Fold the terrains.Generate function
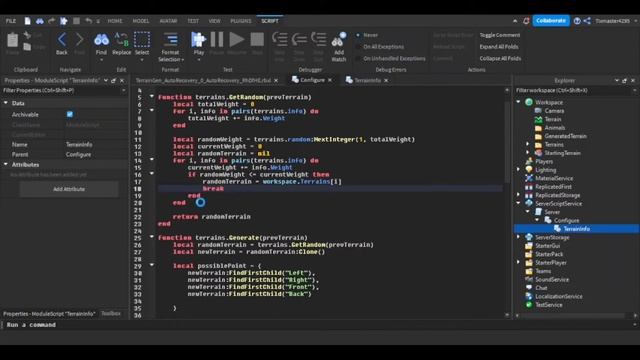The image size is (640, 360). coord(152,237)
